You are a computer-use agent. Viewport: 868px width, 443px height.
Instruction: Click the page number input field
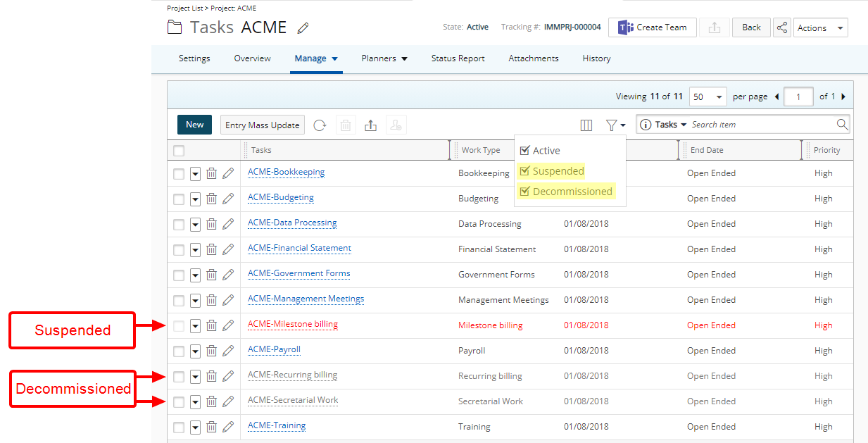pyautogui.click(x=799, y=96)
